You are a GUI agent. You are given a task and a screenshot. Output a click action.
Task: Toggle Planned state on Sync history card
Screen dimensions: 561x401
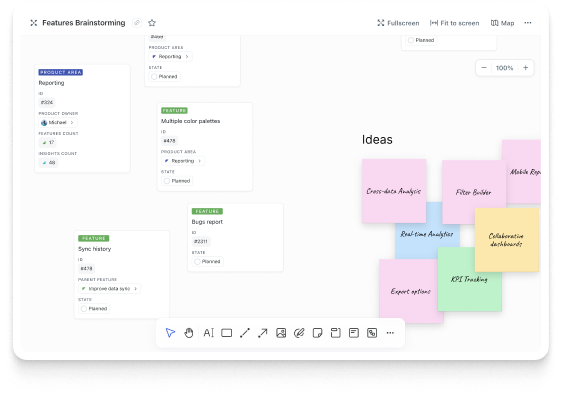pyautogui.click(x=94, y=309)
